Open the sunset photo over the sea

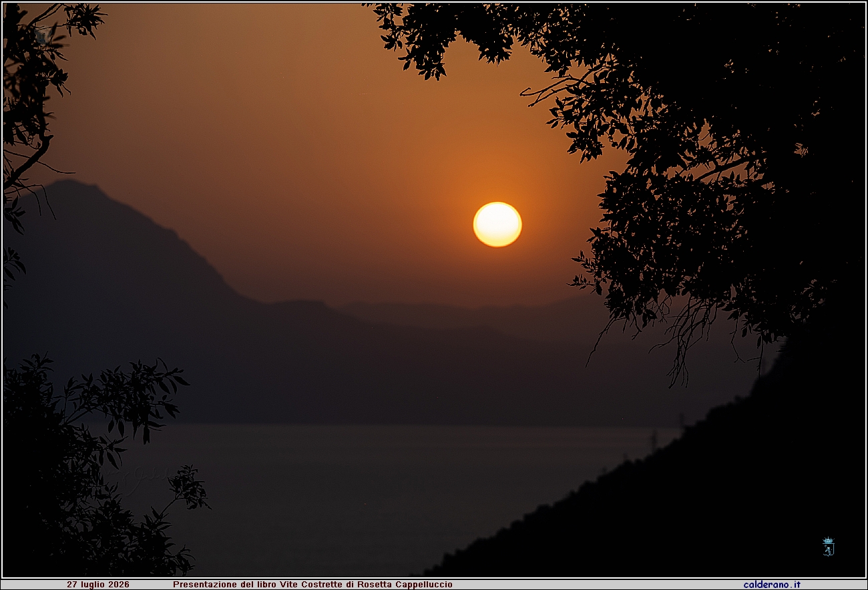(x=434, y=290)
